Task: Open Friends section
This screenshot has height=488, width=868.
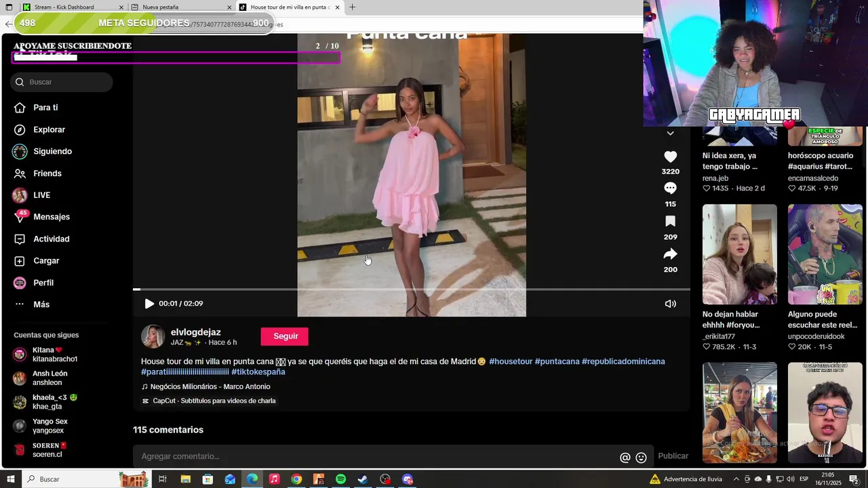Action: tap(47, 174)
